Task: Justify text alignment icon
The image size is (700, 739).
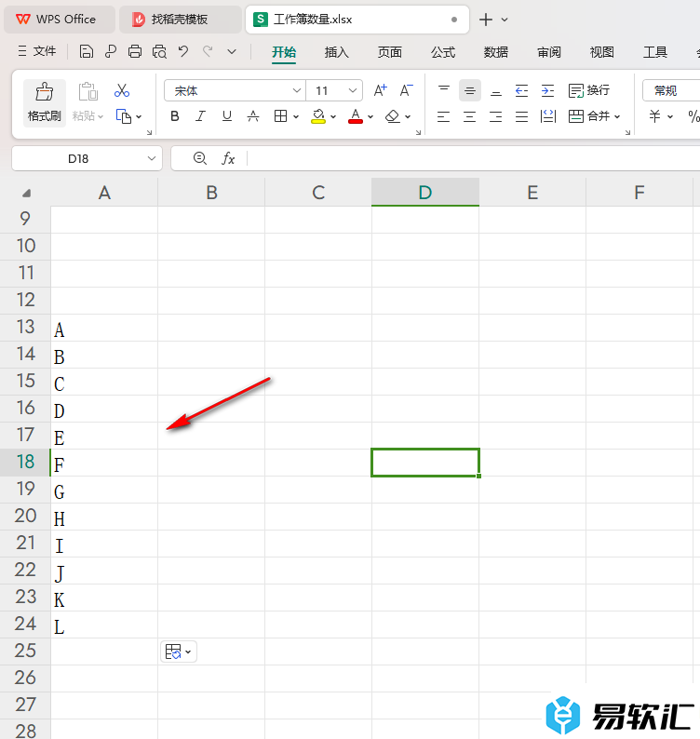Action: [x=521, y=116]
